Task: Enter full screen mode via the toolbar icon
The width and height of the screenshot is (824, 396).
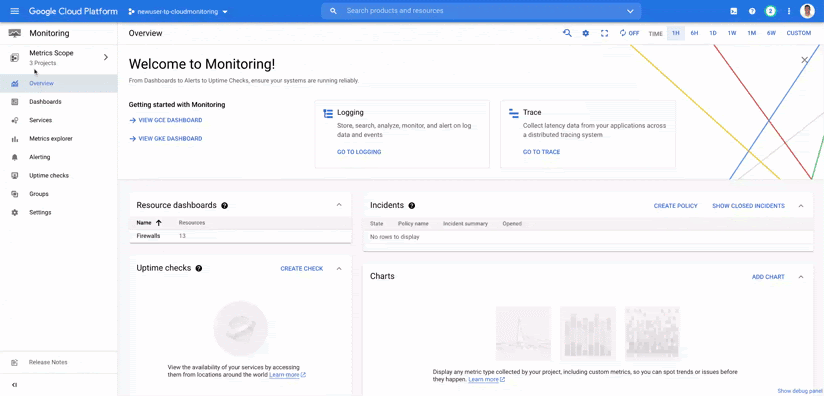Action: [x=604, y=33]
